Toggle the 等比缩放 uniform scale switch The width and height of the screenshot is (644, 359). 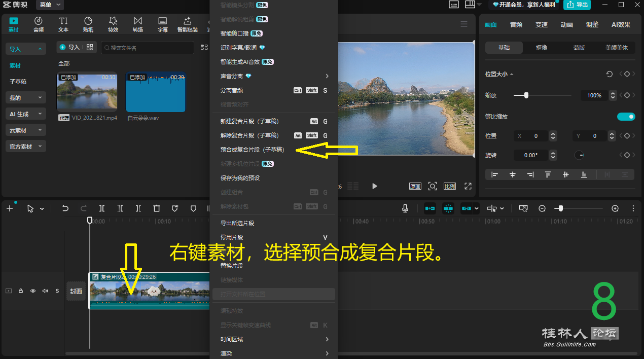click(x=626, y=117)
